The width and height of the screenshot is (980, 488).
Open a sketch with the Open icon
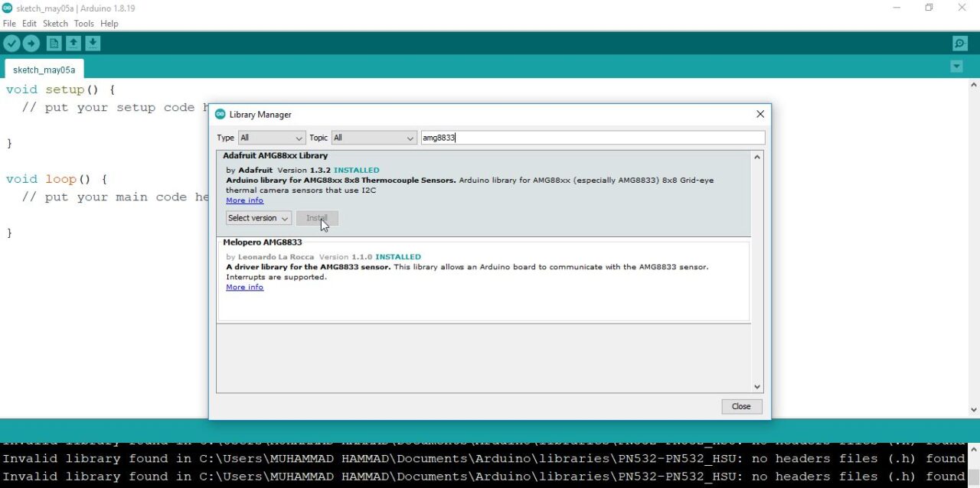pyautogui.click(x=73, y=44)
